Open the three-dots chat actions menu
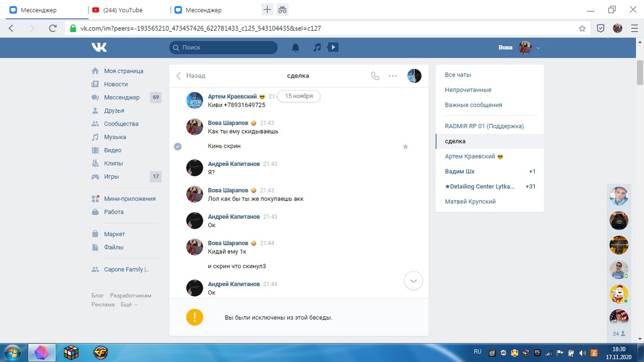 pyautogui.click(x=393, y=76)
